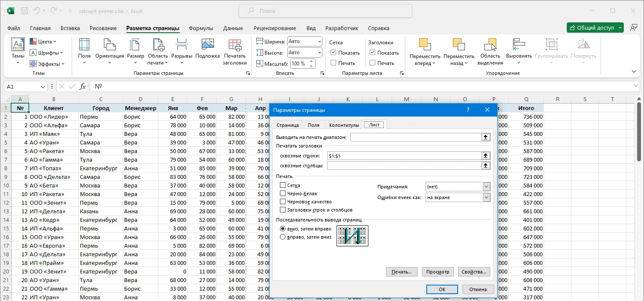Viewport: 644px width, 301px height.
Task: Click the сквозные столбцы input field
Action: click(404, 165)
